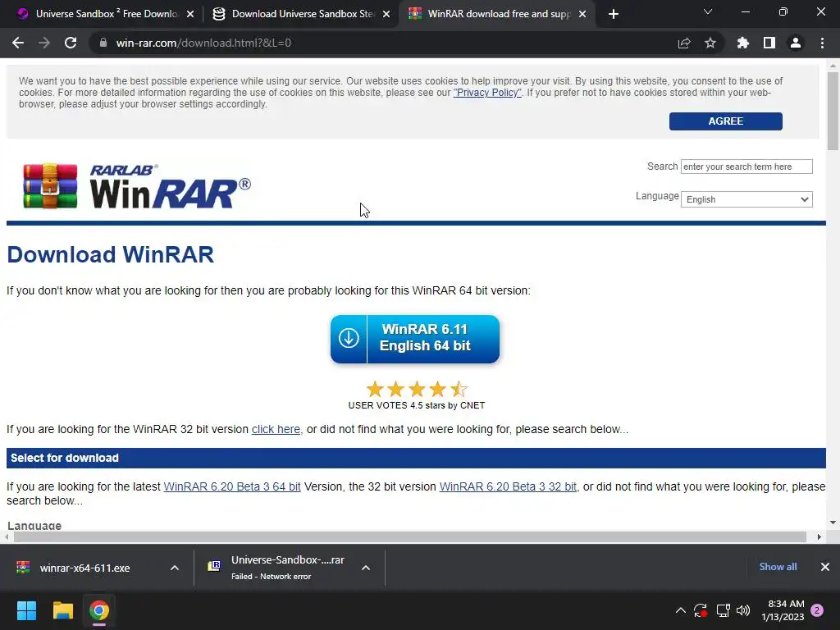Click the horizontal page scrollbar
Screen dimensions: 840x630
click(410, 536)
